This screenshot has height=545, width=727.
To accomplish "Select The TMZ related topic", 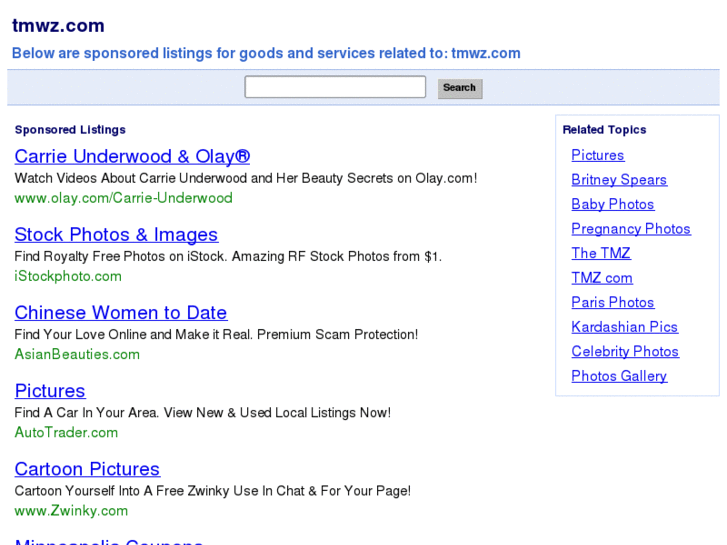I will coord(601,253).
